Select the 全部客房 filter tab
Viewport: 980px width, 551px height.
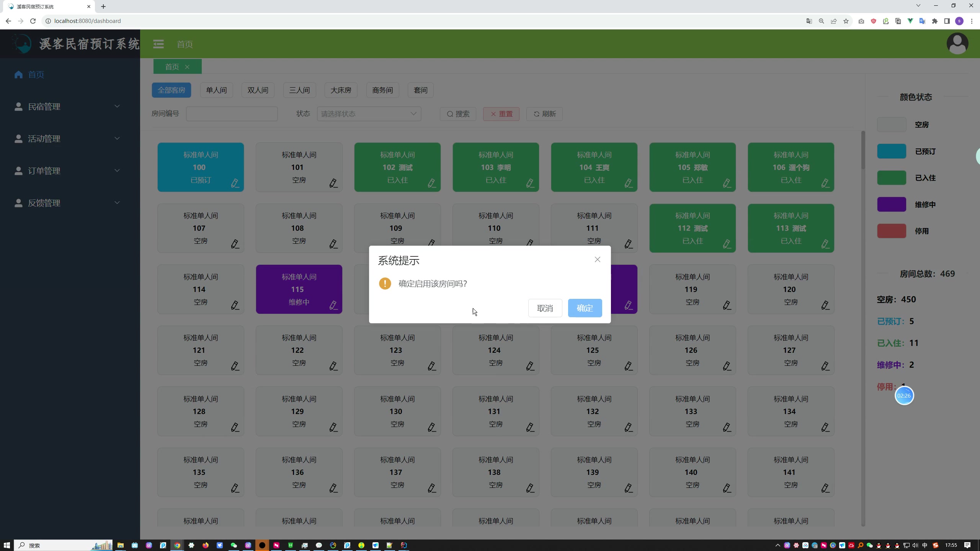[x=171, y=90]
